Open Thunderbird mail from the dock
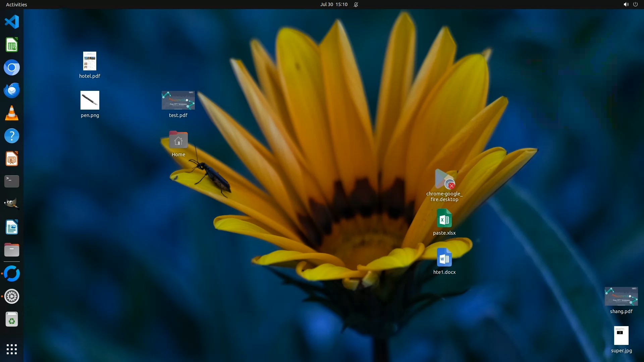 pos(12,90)
